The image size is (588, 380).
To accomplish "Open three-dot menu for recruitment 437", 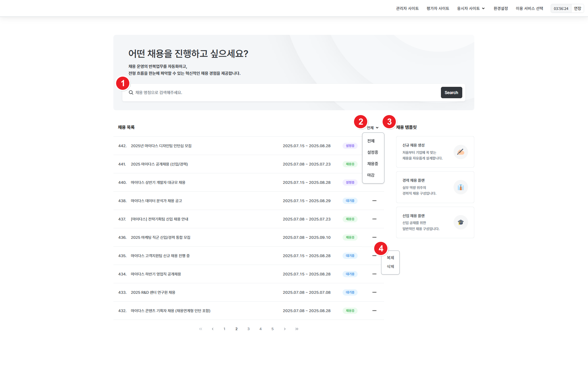I will pos(374,219).
